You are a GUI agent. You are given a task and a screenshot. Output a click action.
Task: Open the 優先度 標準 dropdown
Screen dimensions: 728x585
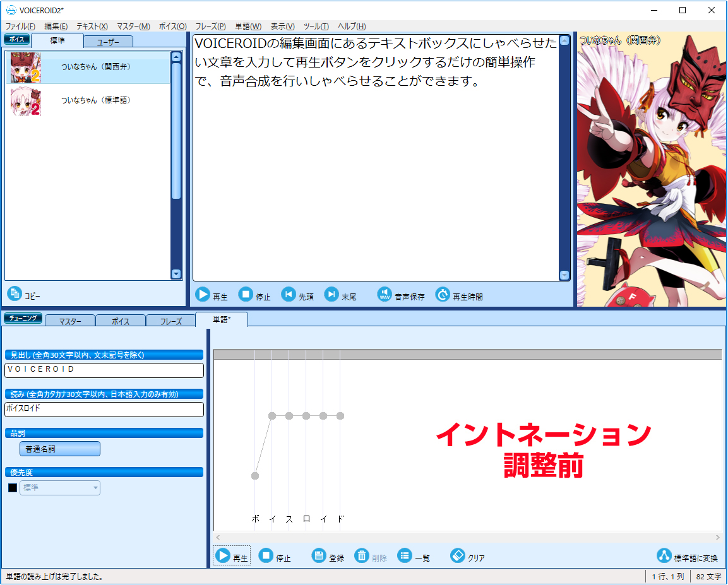[x=60, y=488]
